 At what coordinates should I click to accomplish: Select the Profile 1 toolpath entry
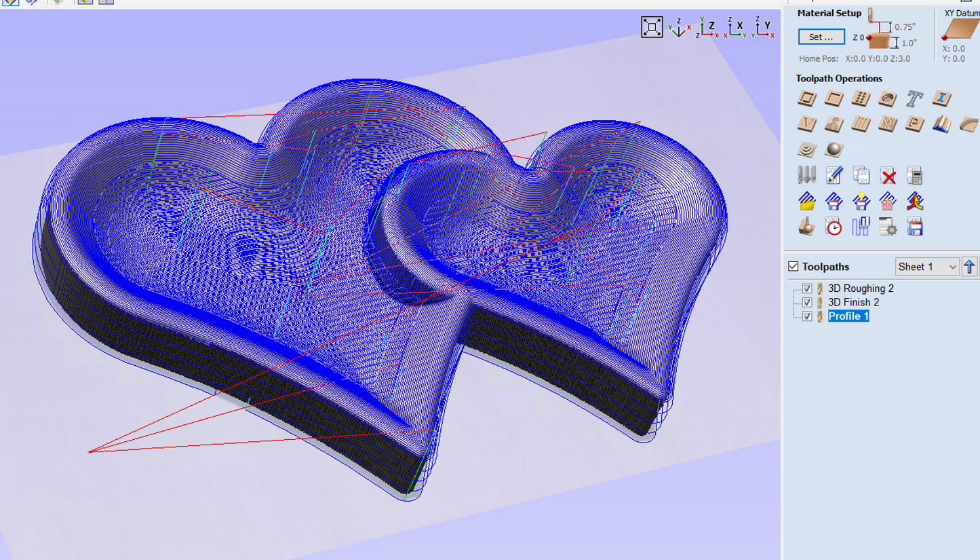coord(848,316)
